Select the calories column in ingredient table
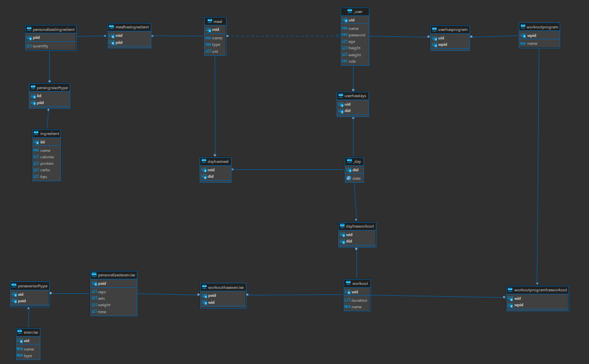 (x=47, y=157)
